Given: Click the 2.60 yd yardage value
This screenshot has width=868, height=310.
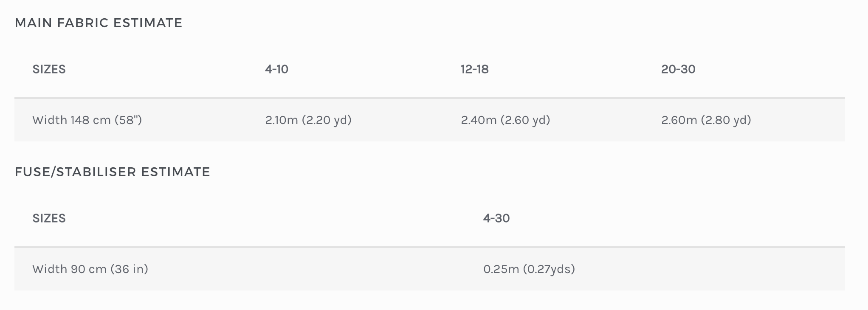Looking at the screenshot, I should tap(525, 120).
